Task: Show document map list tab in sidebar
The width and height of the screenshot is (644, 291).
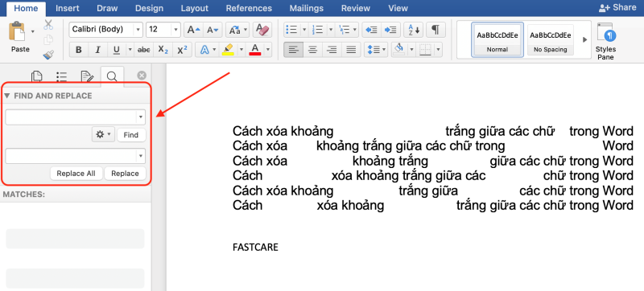Action: 62,76
